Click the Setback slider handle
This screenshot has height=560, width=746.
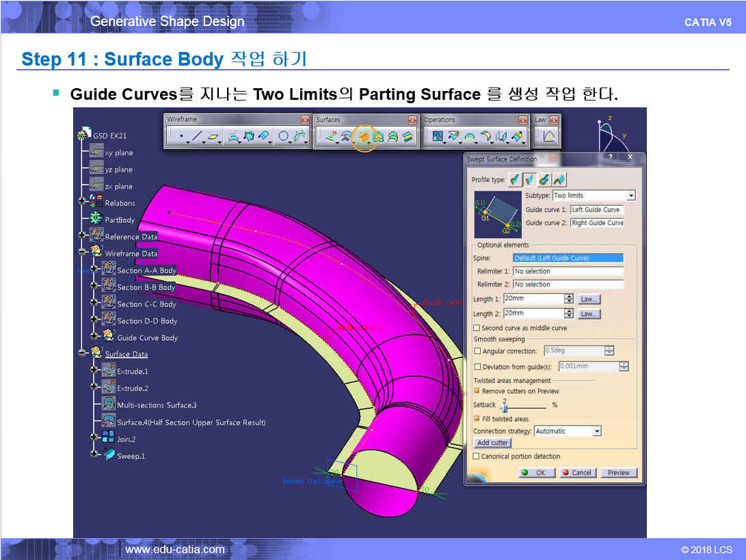505,408
